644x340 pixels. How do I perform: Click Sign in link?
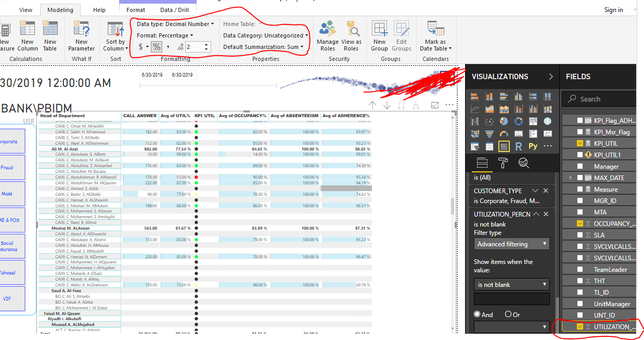pos(613,10)
